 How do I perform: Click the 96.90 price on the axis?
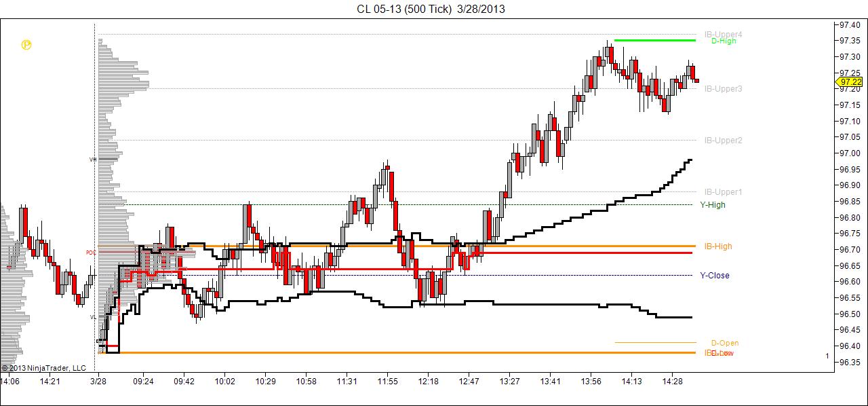[x=849, y=185]
